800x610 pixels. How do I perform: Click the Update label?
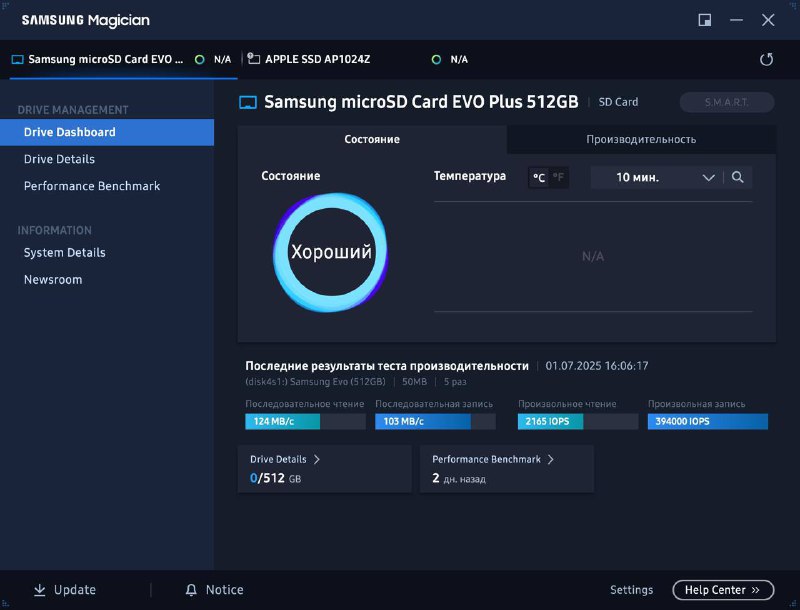coord(75,590)
